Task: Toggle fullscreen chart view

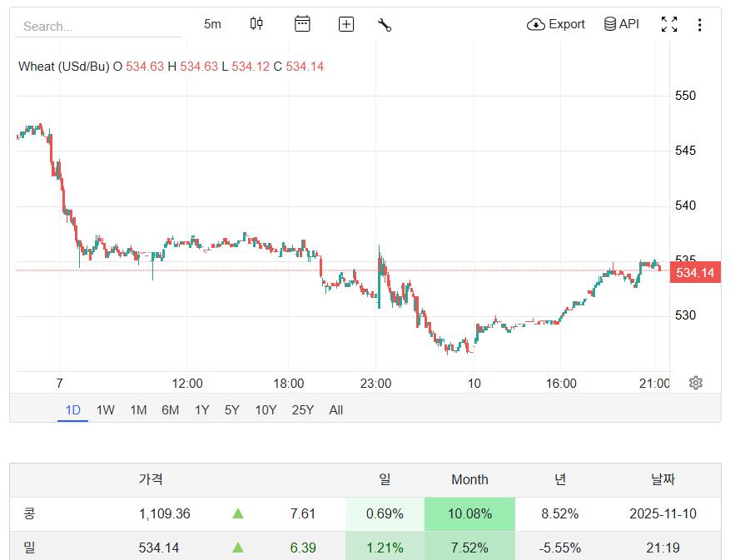Action: 669,24
